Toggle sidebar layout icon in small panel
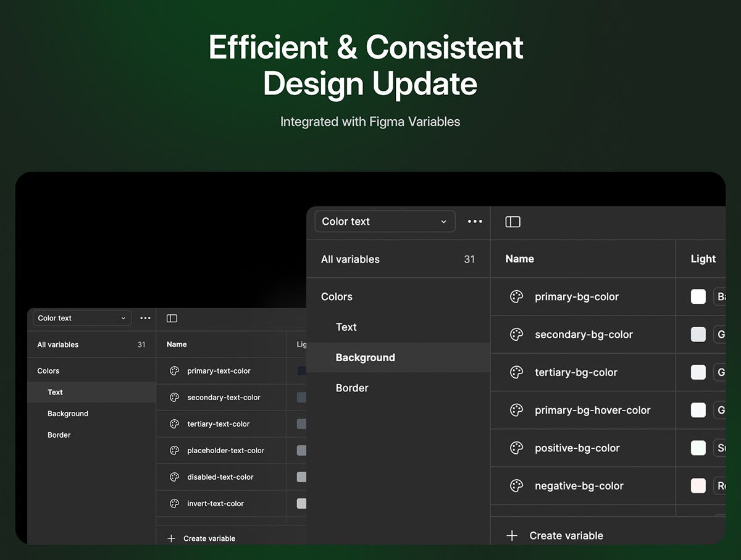The height and width of the screenshot is (560, 741). click(x=172, y=318)
